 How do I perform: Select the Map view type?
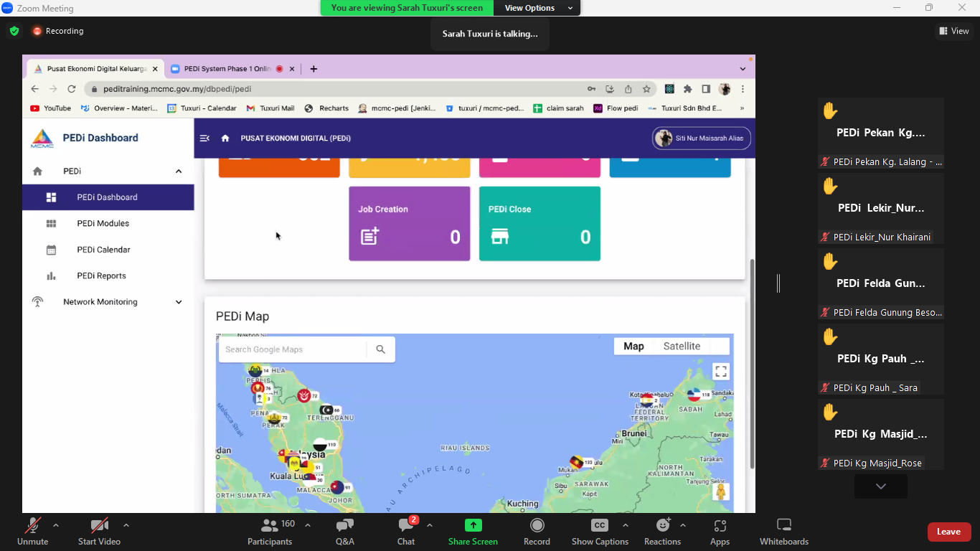click(633, 346)
